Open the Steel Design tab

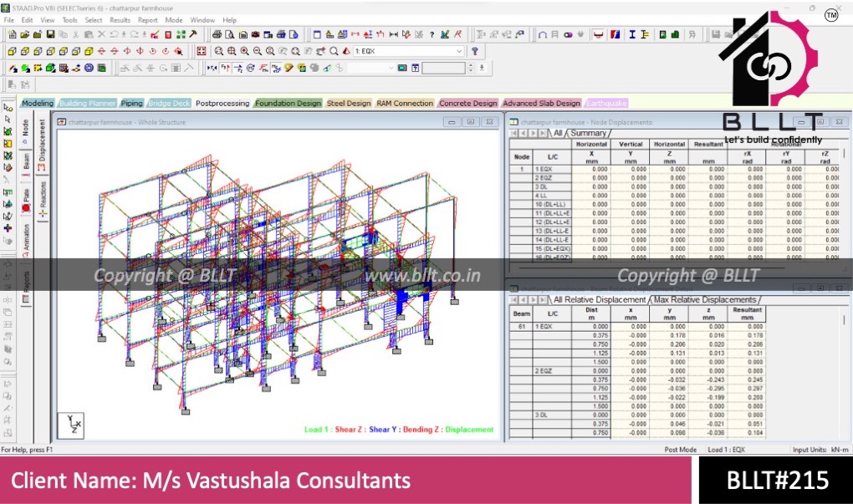coord(349,104)
